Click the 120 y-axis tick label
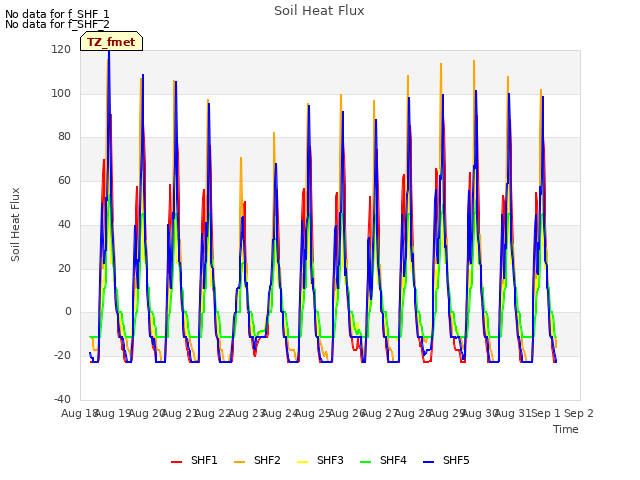The image size is (640, 480). pyautogui.click(x=61, y=49)
